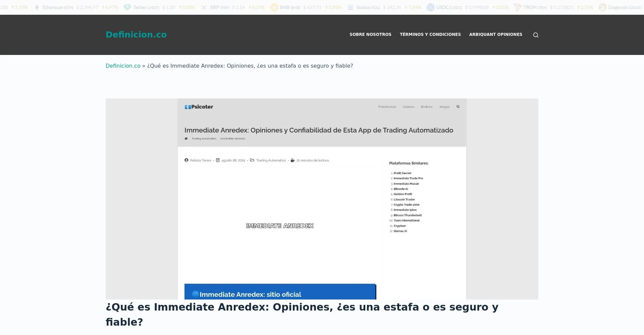Click the USDC coin icon in ticker

tap(430, 7)
